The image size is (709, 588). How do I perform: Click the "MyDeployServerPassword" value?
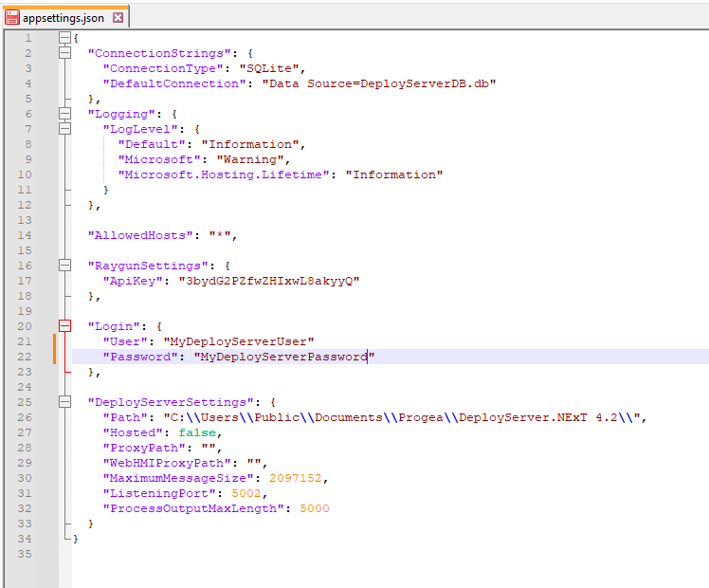[284, 357]
